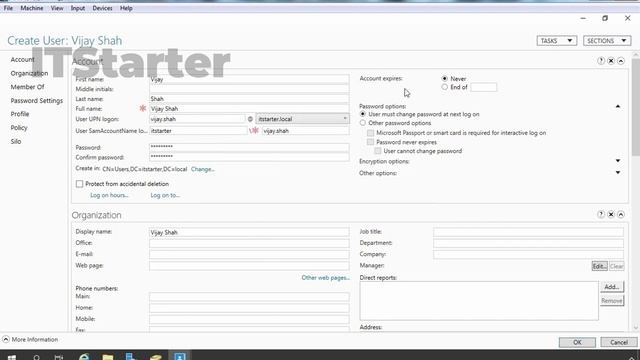Open Server Manager from the taskbar

coord(131,356)
